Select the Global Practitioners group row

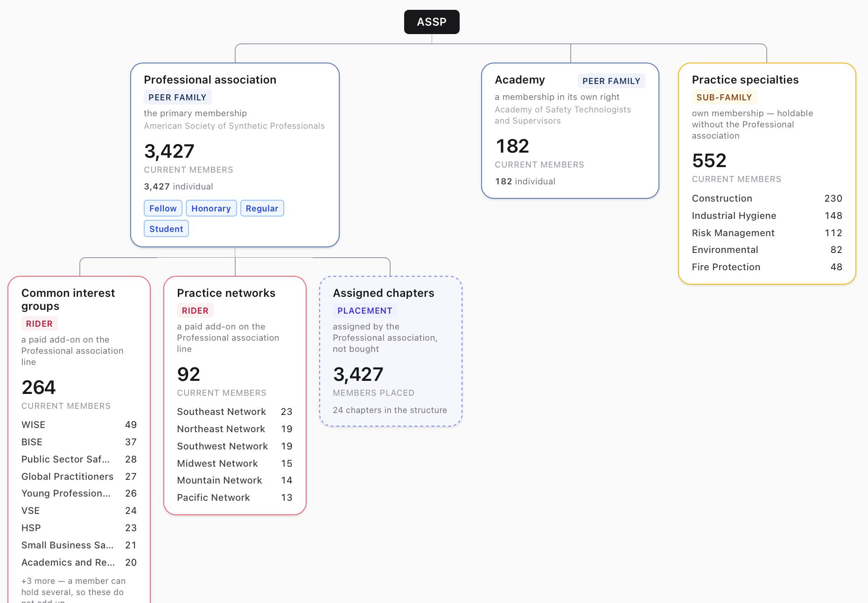(x=79, y=477)
